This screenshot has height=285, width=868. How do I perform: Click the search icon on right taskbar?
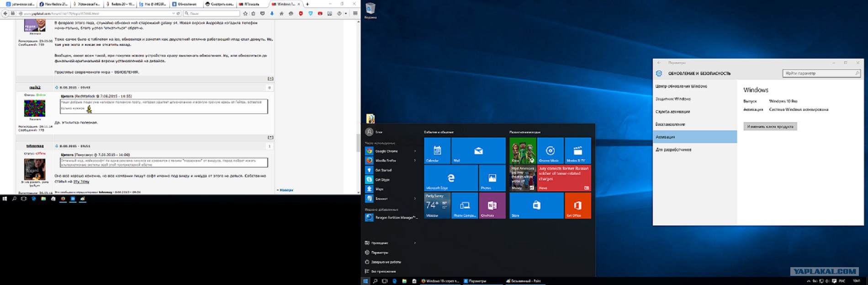pyautogui.click(x=375, y=281)
